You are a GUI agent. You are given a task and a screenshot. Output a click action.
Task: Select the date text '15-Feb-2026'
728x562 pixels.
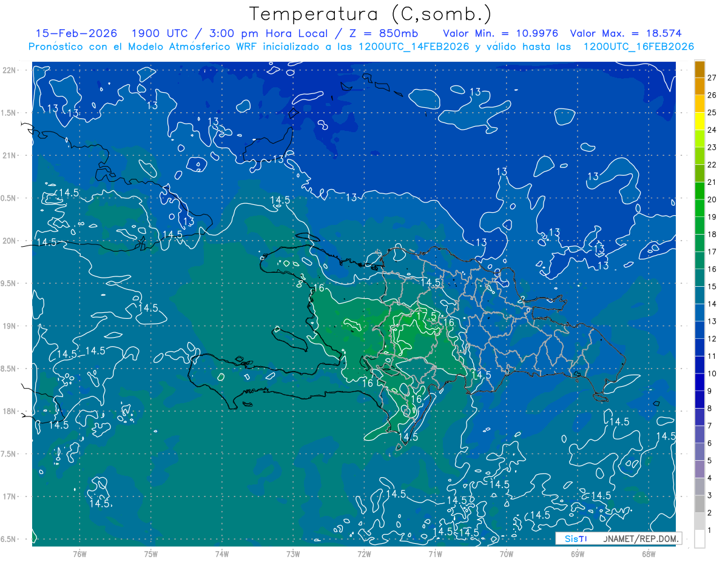pyautogui.click(x=76, y=33)
